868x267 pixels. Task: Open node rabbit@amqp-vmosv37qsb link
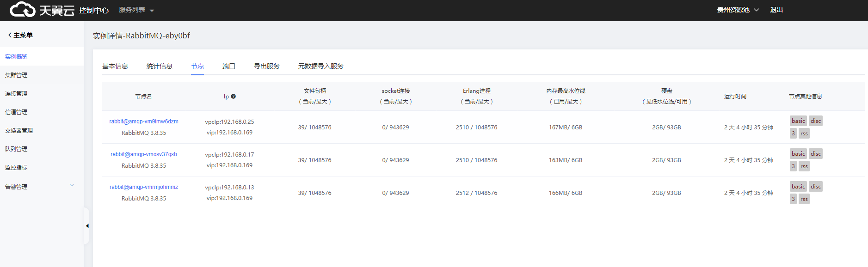[144, 154]
